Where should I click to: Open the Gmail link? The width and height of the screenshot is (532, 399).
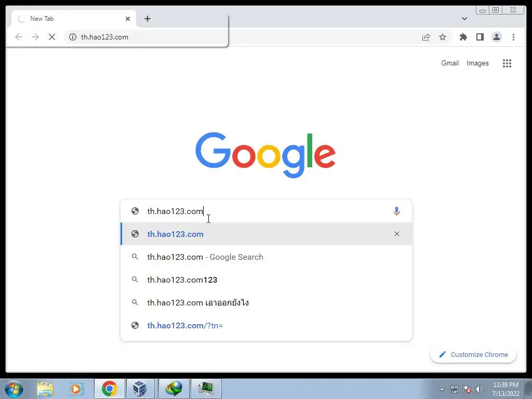click(x=450, y=63)
